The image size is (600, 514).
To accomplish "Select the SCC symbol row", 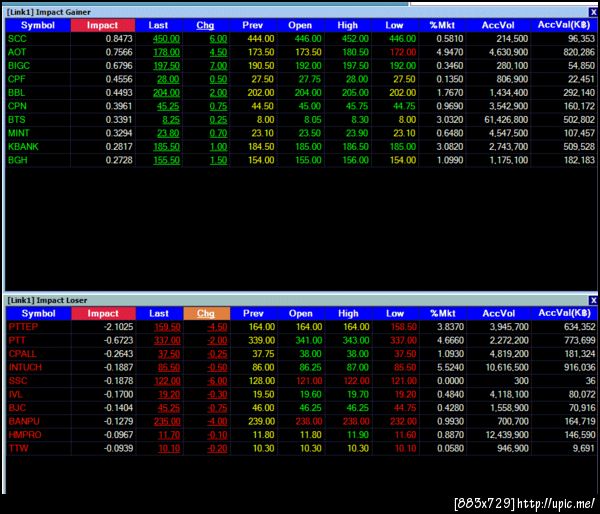I will pyautogui.click(x=302, y=39).
